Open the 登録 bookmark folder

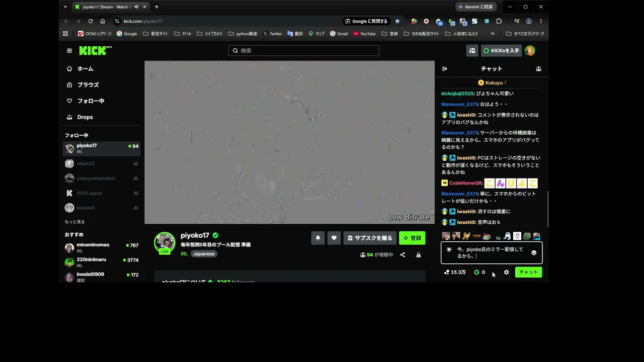coord(390,34)
